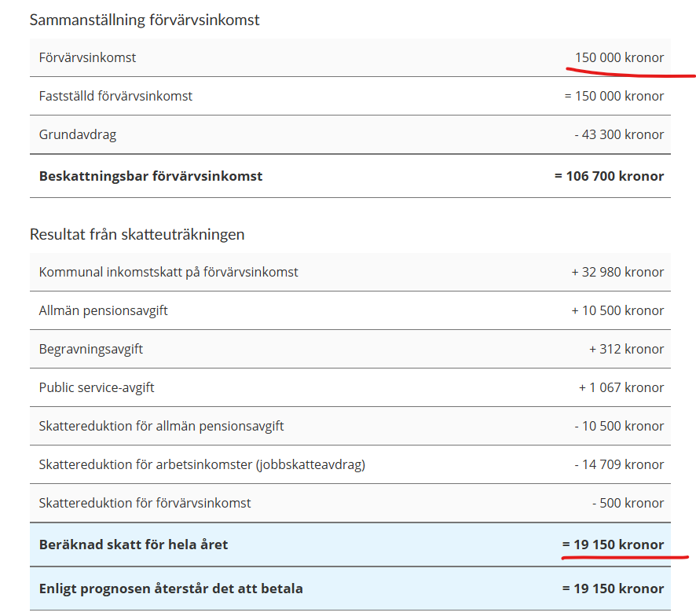Select the Förvärvsinkomst row label

pyautogui.click(x=87, y=57)
